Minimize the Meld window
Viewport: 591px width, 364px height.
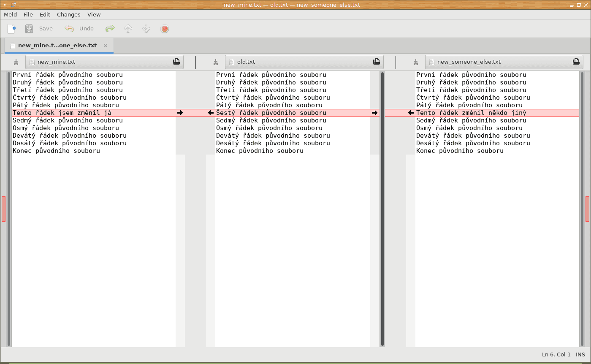click(571, 5)
